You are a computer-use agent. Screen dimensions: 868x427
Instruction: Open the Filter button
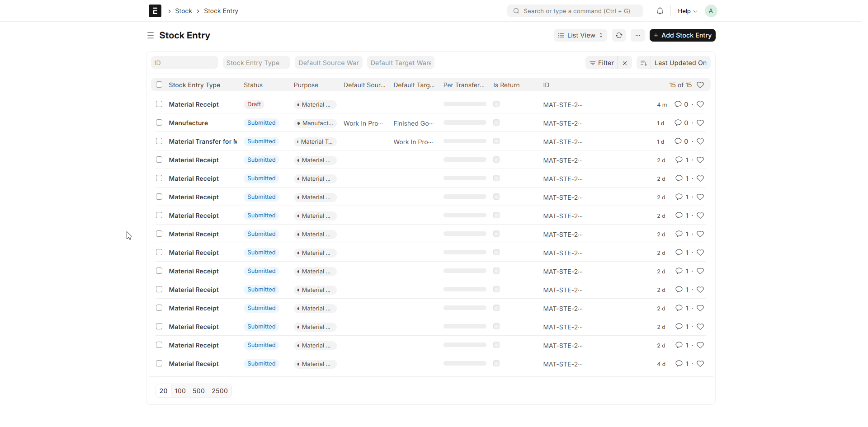pos(601,63)
